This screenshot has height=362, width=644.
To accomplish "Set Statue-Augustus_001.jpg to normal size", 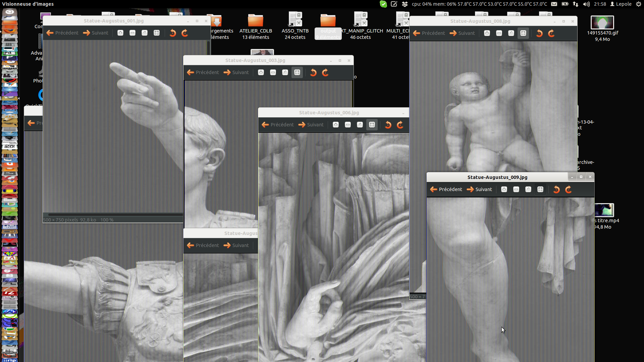I will (145, 33).
